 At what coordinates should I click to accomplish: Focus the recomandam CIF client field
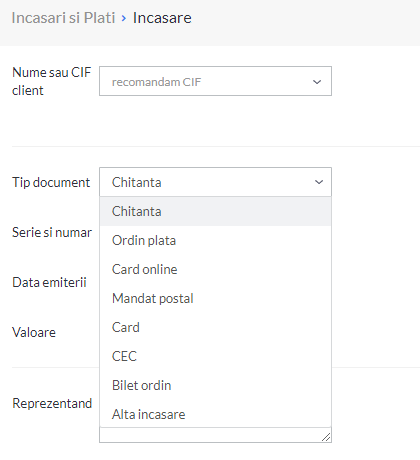[x=215, y=81]
